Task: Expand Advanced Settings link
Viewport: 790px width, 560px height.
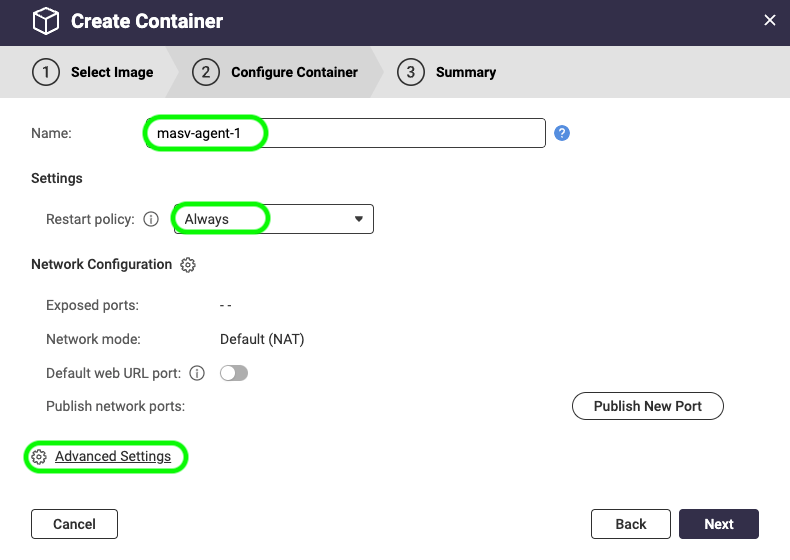Action: [x=113, y=457]
